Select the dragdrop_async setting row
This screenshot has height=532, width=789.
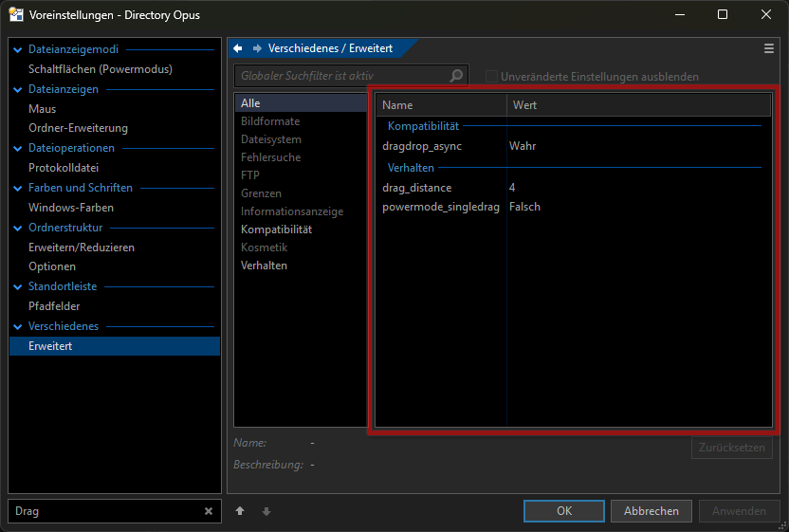coord(574,146)
